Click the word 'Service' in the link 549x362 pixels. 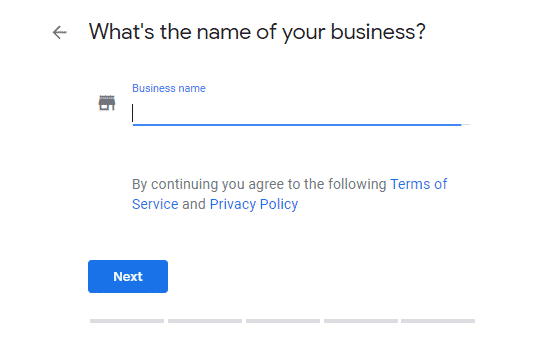155,204
